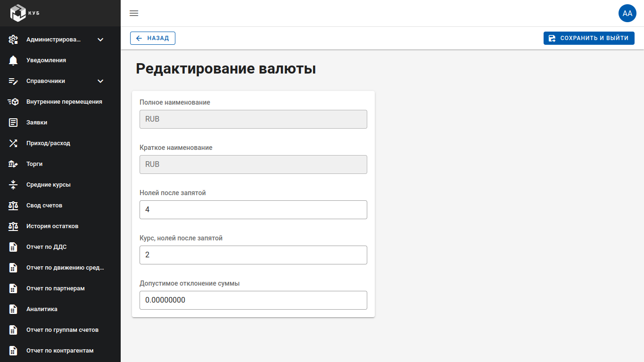Viewport: 644px width, 362px height.
Task: Expand the Справочники chevron
Action: click(x=100, y=81)
